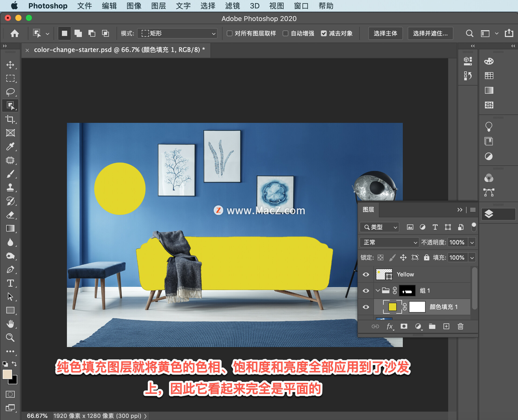Enable Sample All Layers checkbox

[230, 33]
